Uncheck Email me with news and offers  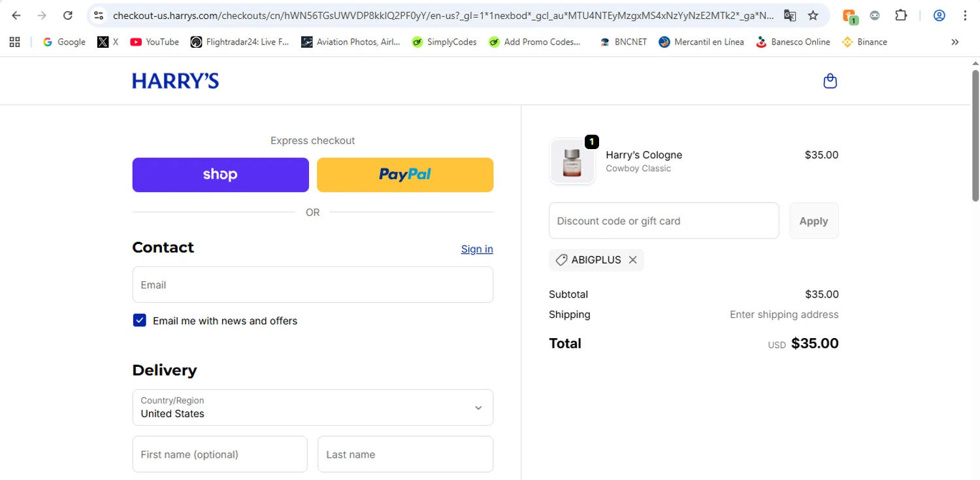tap(139, 320)
